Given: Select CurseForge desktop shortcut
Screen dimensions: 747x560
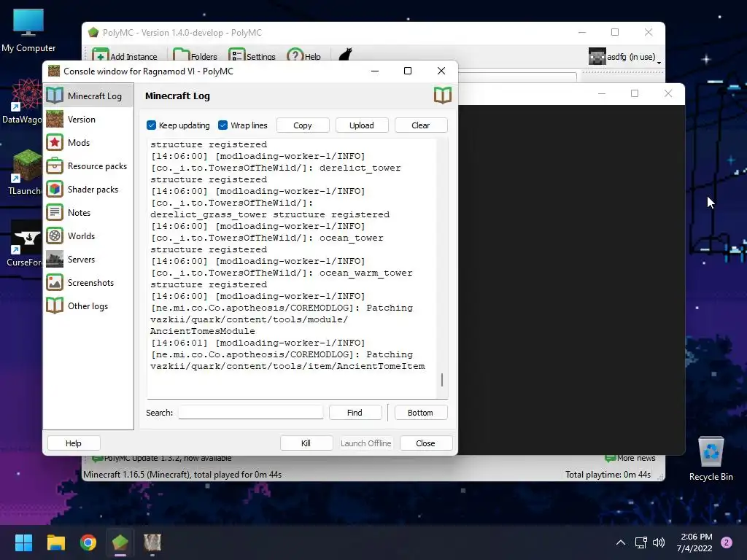Looking at the screenshot, I should (x=24, y=244).
